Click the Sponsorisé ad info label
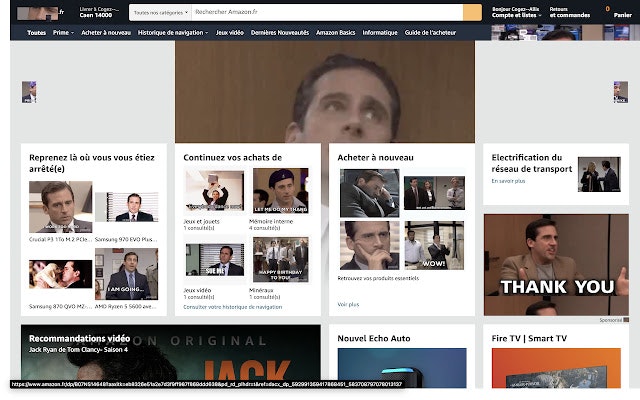Viewport: 640px width, 400px height. click(x=613, y=320)
